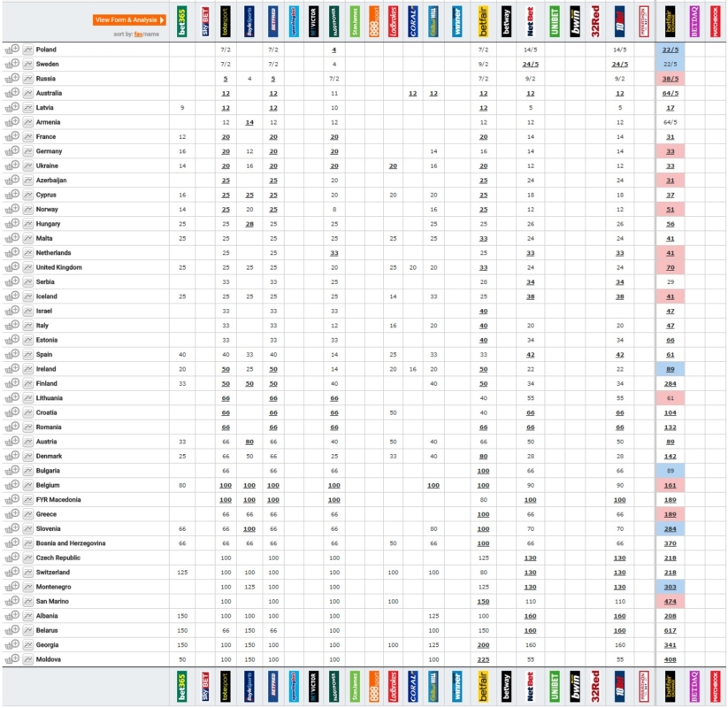Click the FYR Macedonia country name
Screen dimensions: 728x708
pos(58,499)
